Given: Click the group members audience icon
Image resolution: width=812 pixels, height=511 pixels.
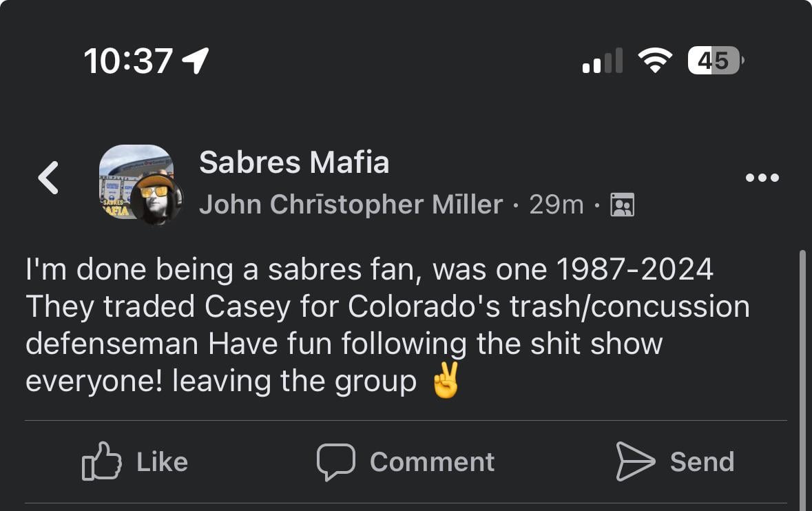Looking at the screenshot, I should (x=622, y=205).
